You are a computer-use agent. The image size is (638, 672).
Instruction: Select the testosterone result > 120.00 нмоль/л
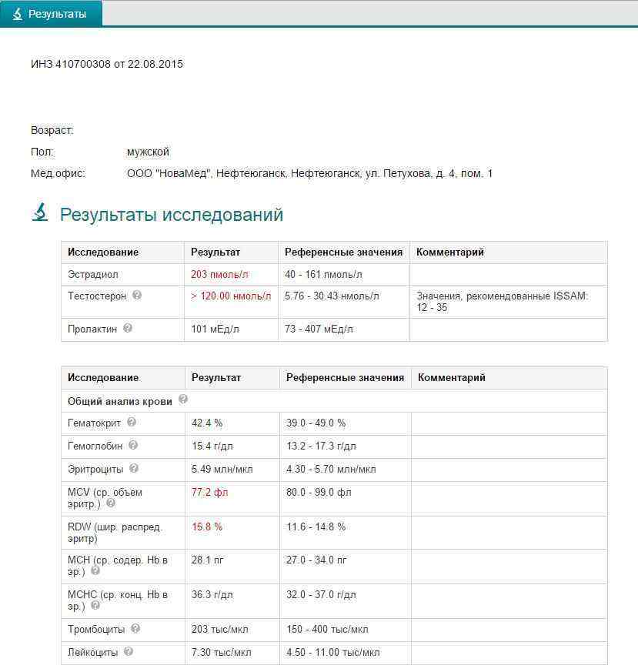click(231, 296)
